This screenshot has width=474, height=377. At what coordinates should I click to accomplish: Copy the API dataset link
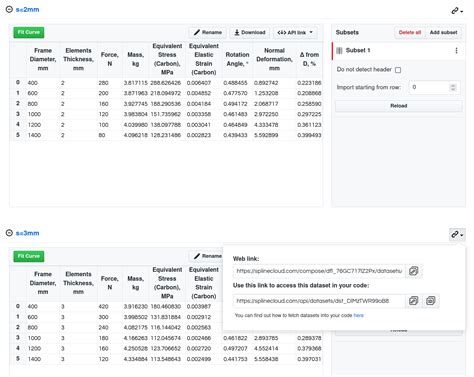tap(413, 301)
